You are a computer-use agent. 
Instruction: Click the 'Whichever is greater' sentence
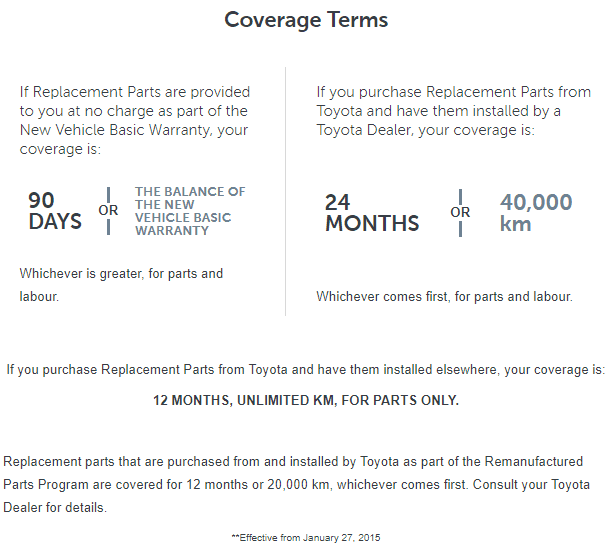(121, 285)
